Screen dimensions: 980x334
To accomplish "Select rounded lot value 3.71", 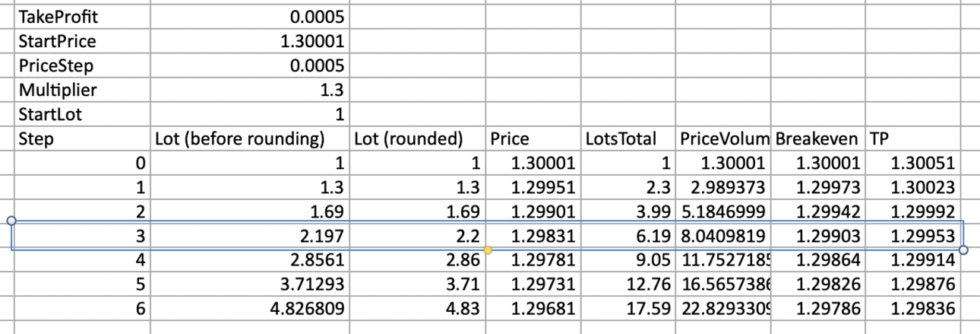I will [417, 284].
